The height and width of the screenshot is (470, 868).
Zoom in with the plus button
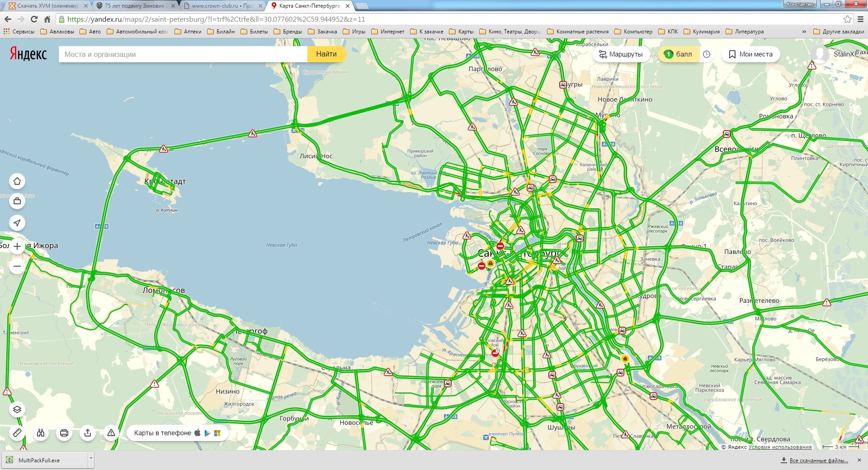(17, 246)
